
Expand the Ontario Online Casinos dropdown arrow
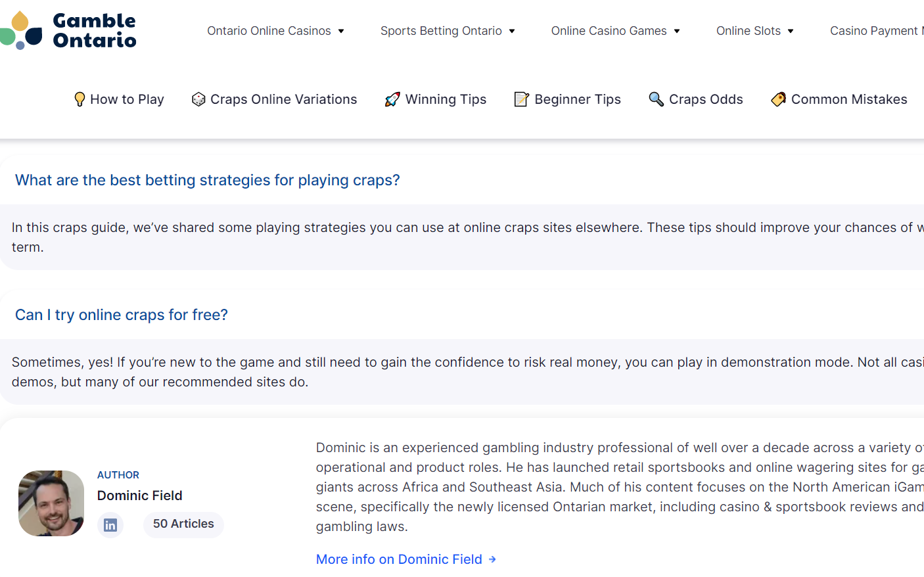(x=341, y=31)
